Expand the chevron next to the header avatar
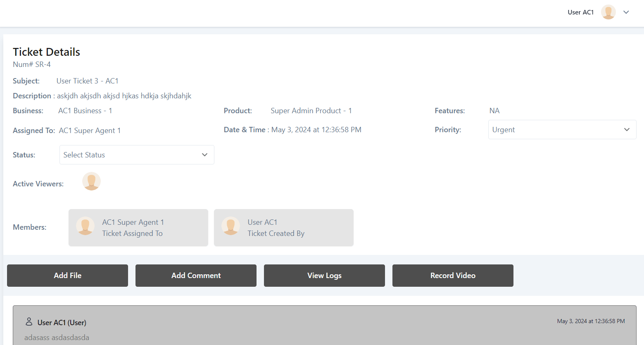The image size is (644, 345). coord(626,12)
